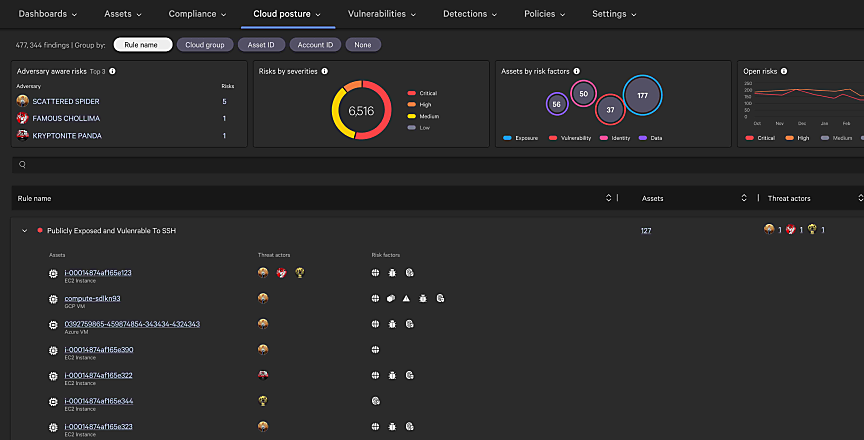The width and height of the screenshot is (864, 440).
Task: Collapse the Publicly Exposed and Vulnerable To SSH row
Action: [x=24, y=231]
